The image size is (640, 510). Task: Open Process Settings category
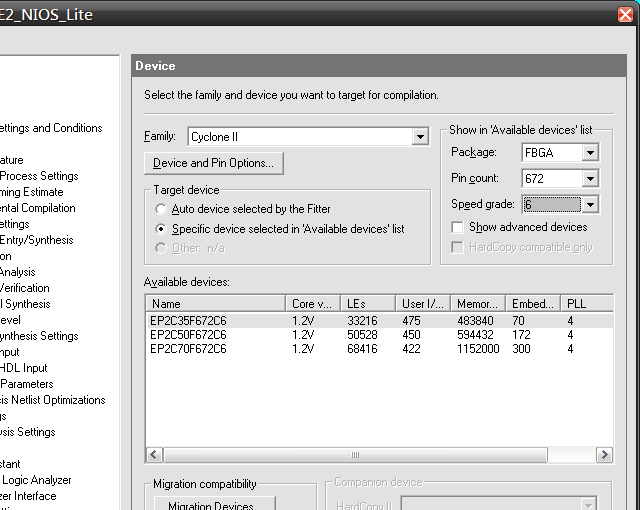coord(39,176)
